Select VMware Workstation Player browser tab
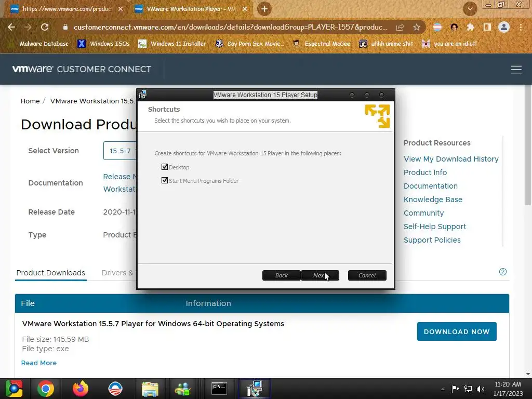This screenshot has height=399, width=532. tap(191, 9)
